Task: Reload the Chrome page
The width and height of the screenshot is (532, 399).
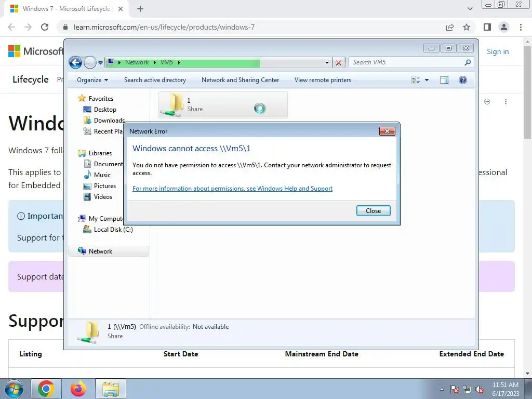Action: coord(45,27)
